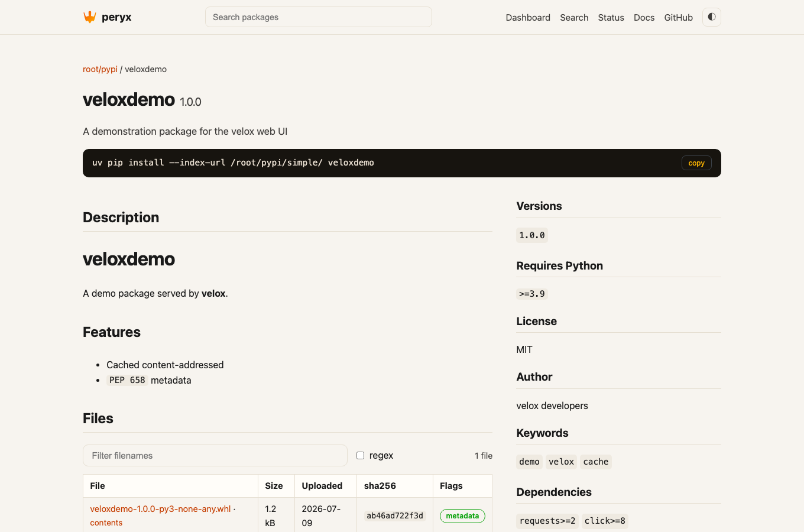
Task: Select version 1.0.0 in Versions
Action: pos(532,235)
